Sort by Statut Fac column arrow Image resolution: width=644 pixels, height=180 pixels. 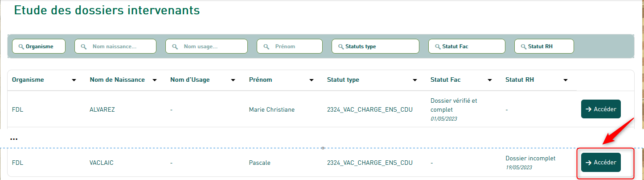(x=489, y=80)
